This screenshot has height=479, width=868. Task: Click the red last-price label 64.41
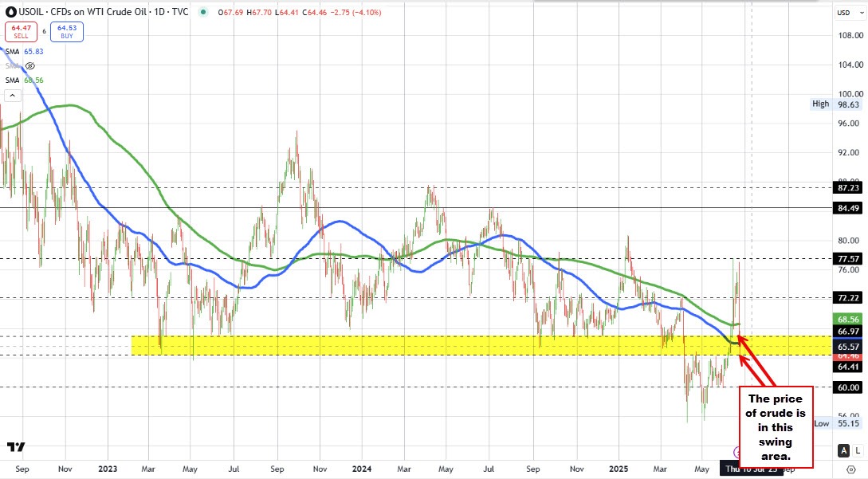[x=847, y=367]
